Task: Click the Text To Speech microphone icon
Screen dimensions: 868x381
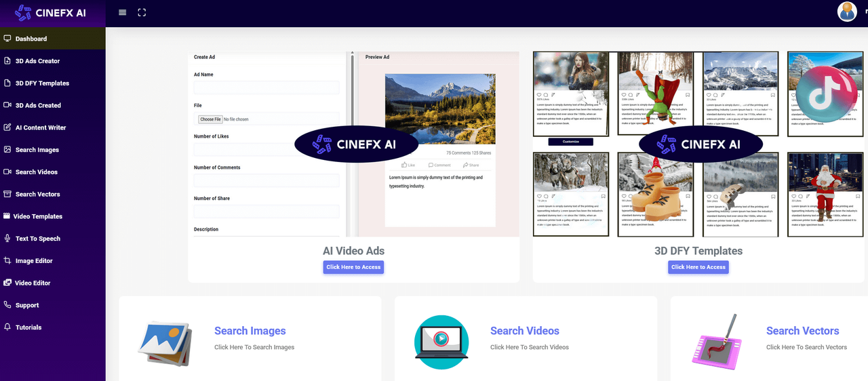Action: (7, 238)
